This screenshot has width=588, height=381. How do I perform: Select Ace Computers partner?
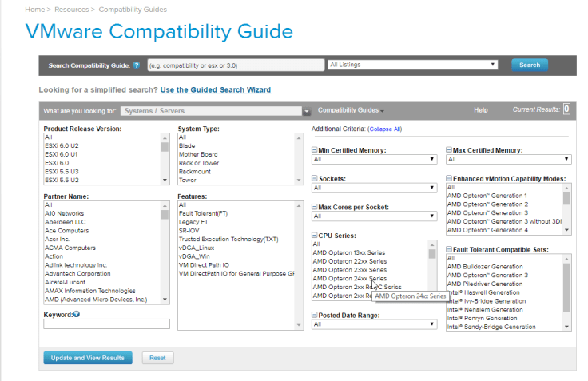pos(67,231)
